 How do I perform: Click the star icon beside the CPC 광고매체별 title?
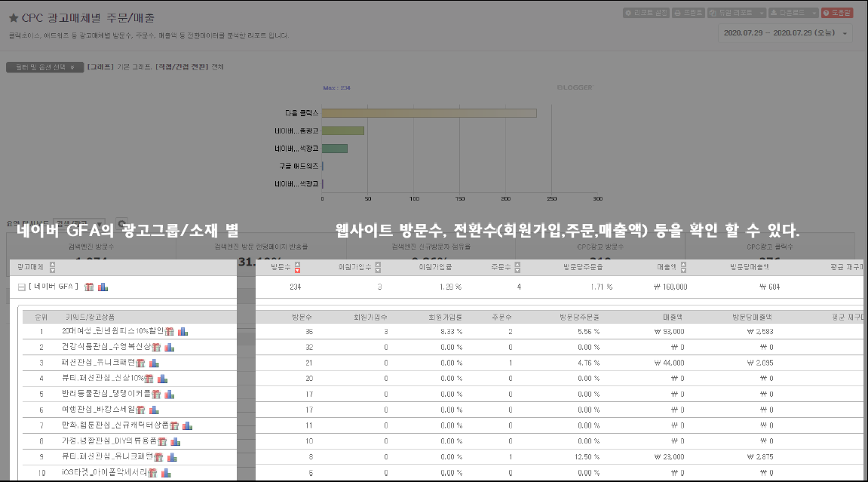(14, 18)
